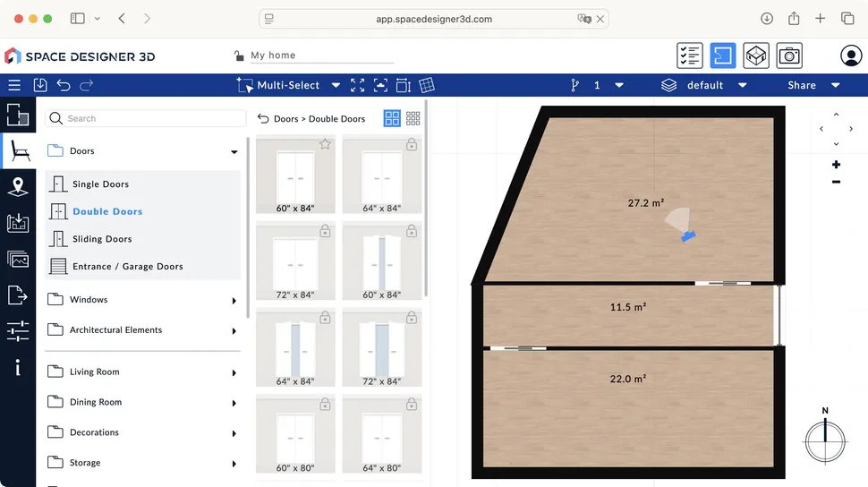The image size is (868, 487).
Task: Go back via Doors breadcrumb arrow
Action: click(x=263, y=118)
